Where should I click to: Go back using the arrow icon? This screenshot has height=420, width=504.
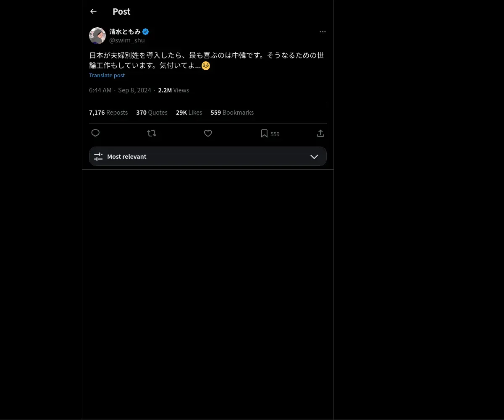(x=93, y=12)
